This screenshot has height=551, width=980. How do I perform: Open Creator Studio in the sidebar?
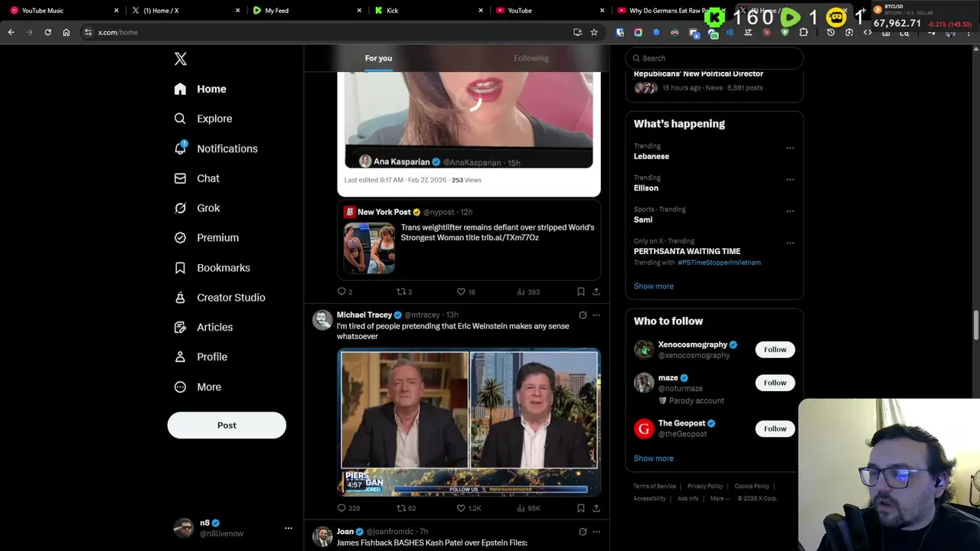coord(220,298)
